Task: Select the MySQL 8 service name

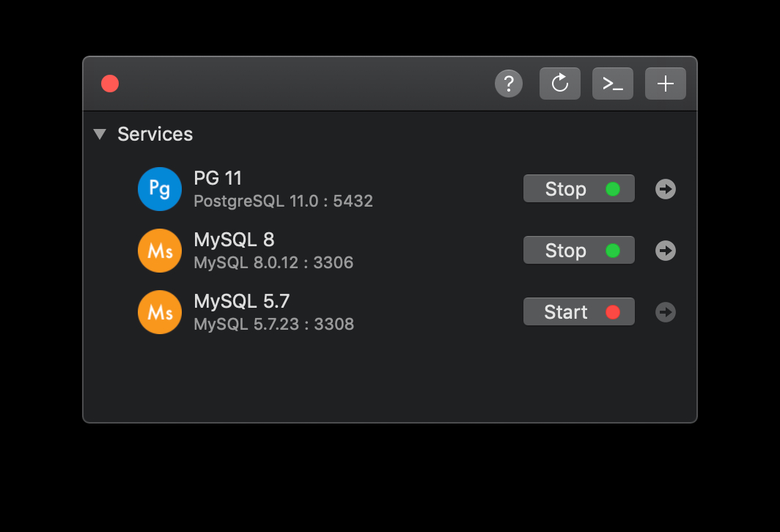Action: coord(234,240)
